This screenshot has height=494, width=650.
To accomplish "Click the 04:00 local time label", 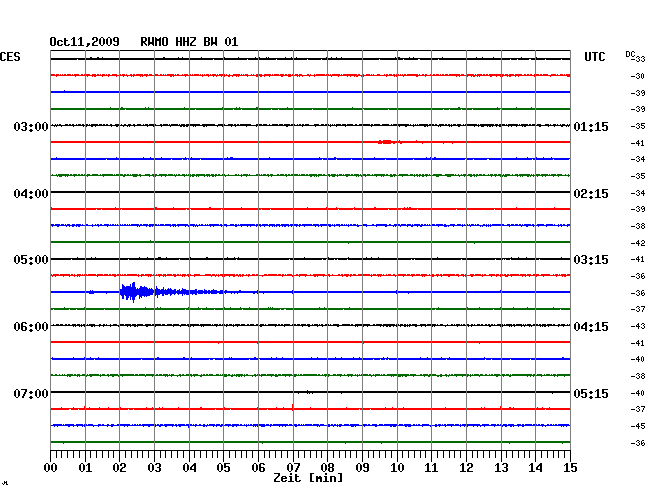I will tap(31, 194).
